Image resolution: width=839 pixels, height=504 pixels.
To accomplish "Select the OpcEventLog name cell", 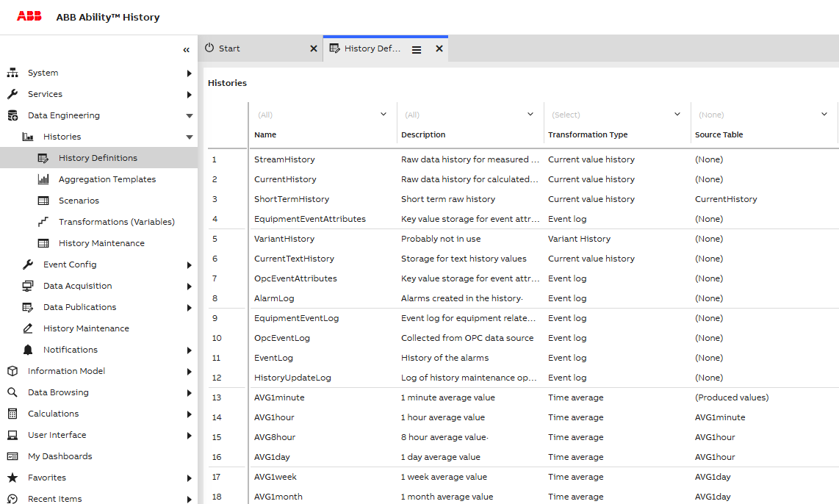I will [282, 338].
